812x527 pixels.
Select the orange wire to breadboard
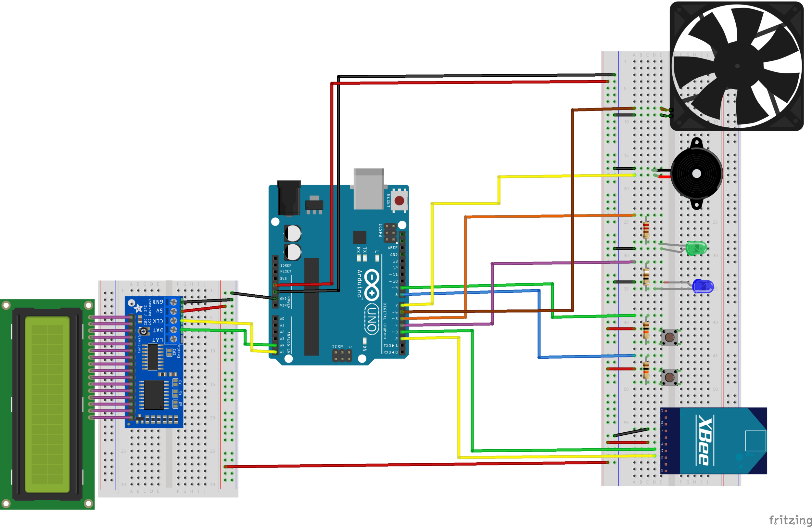click(546, 216)
